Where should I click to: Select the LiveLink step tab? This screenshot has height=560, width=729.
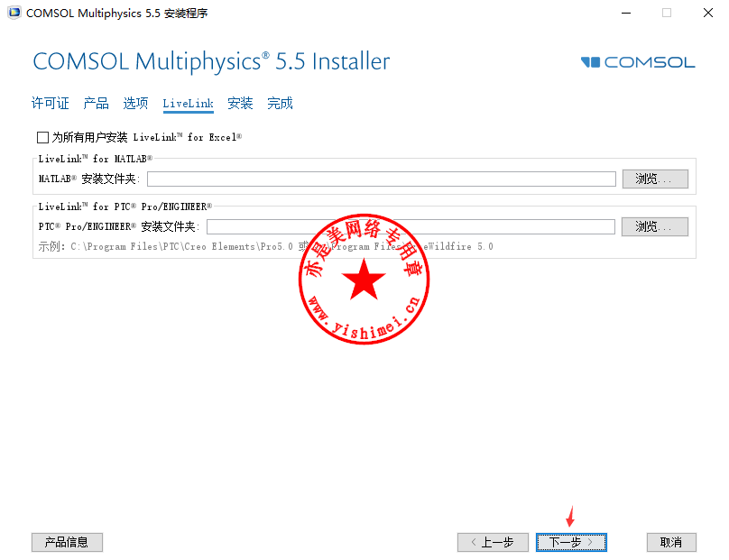[188, 104]
